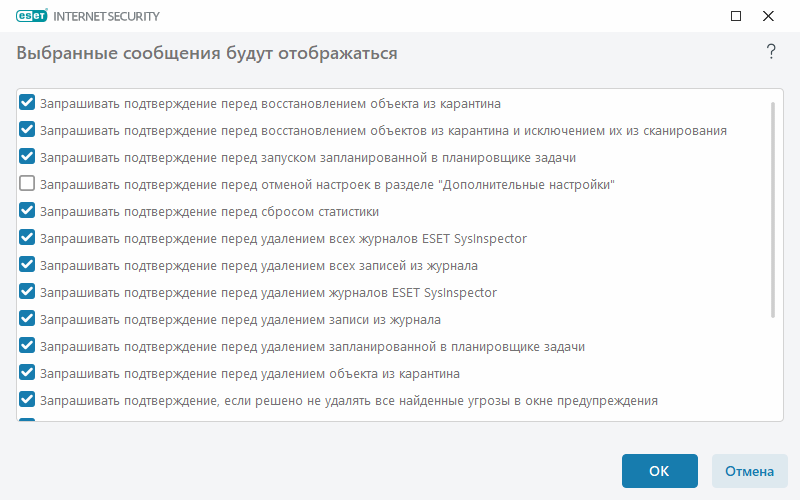Enable confirmation before discarding "Дополнительные настройки" settings
Viewport: 800px width, 500px height.
click(x=27, y=183)
